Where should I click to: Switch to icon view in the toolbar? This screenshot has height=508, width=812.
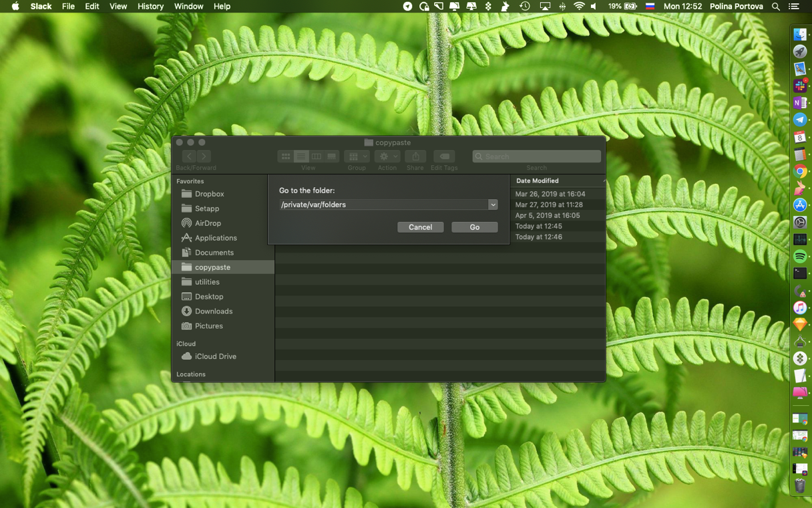286,156
